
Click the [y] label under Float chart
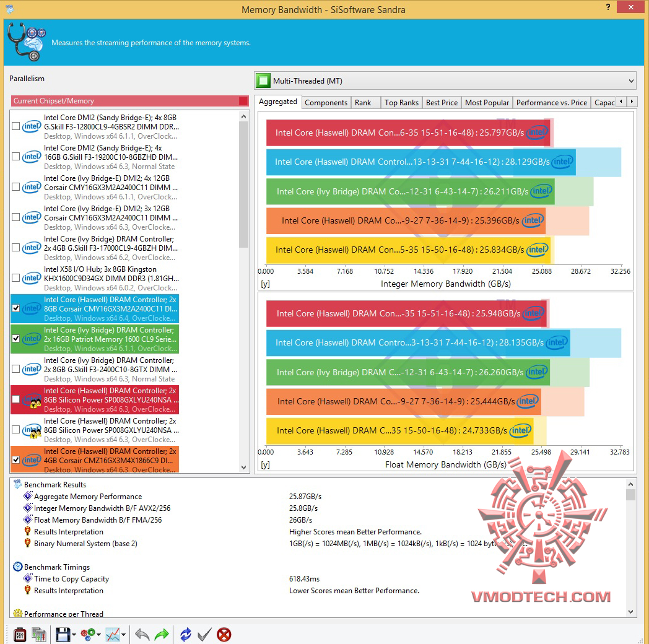click(x=265, y=464)
